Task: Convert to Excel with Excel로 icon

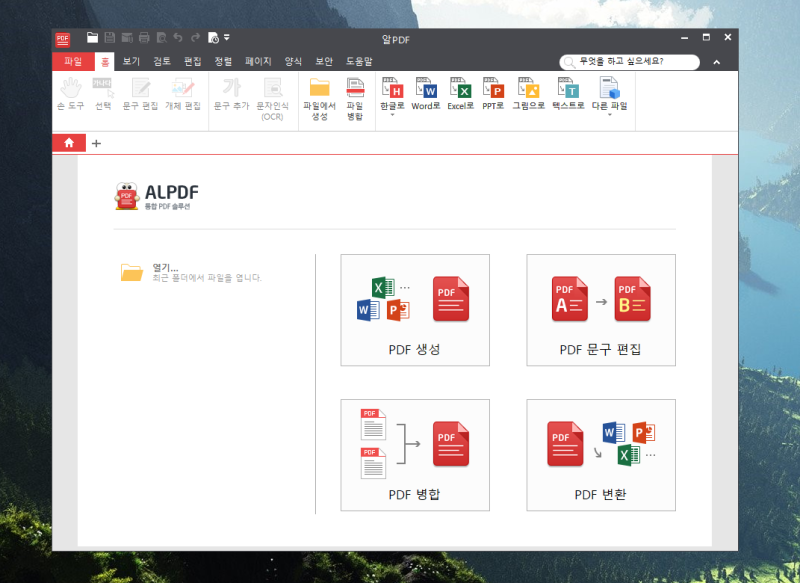Action: pyautogui.click(x=460, y=94)
